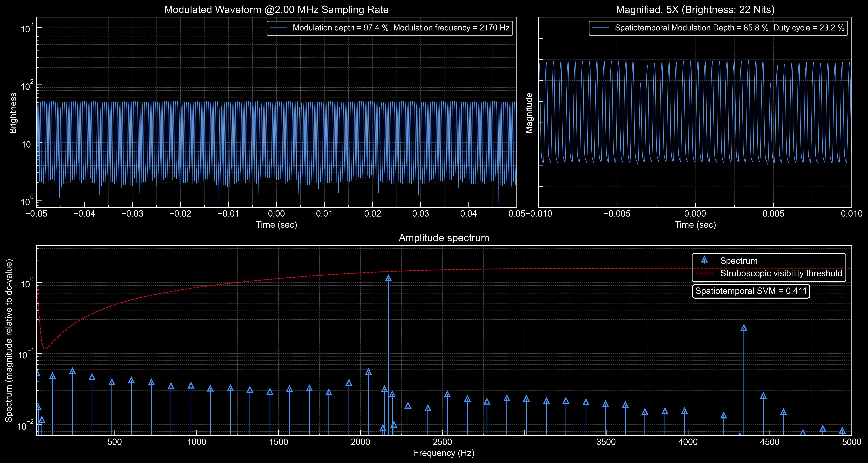Click the Magnitude y-axis label
Viewport: 868px width, 463px height.
[529, 113]
